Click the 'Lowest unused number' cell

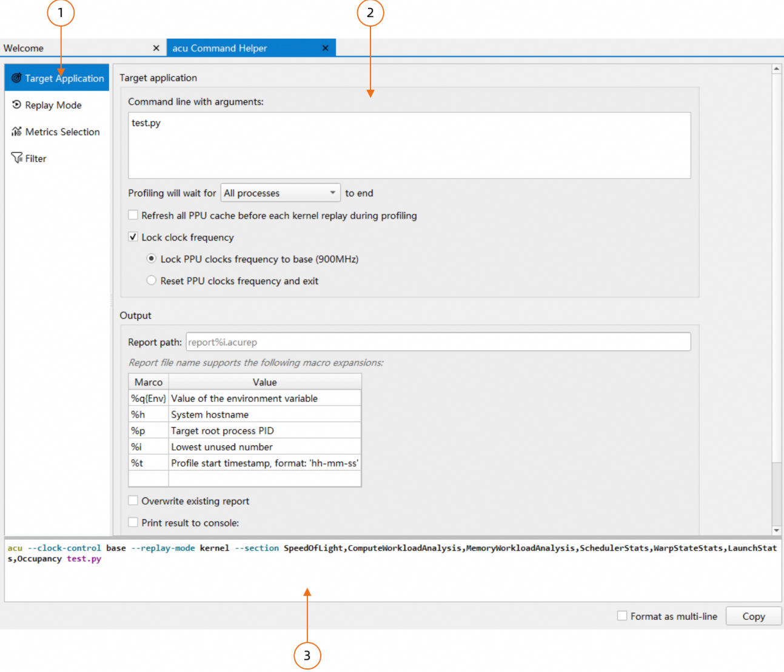(265, 447)
